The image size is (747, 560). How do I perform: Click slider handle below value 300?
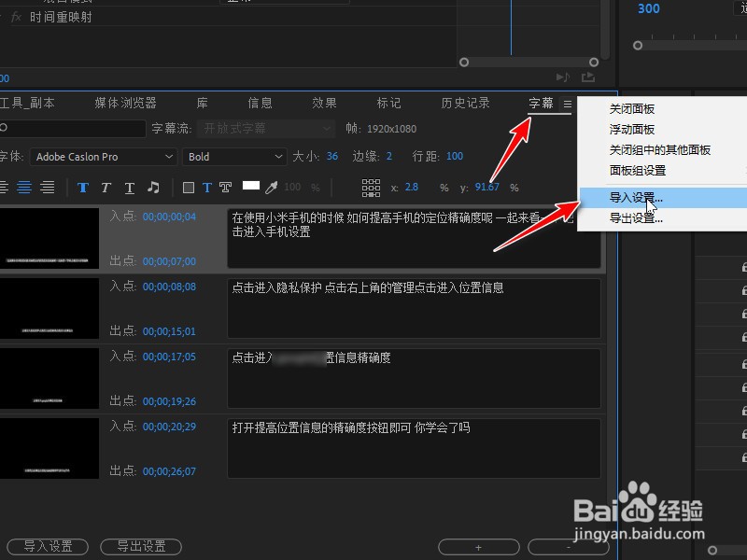point(638,46)
